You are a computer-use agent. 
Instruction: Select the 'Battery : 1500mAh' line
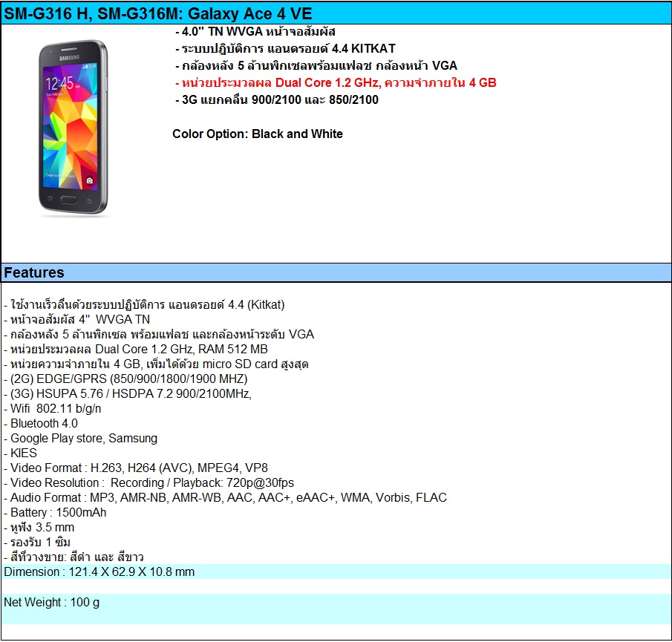(x=55, y=513)
